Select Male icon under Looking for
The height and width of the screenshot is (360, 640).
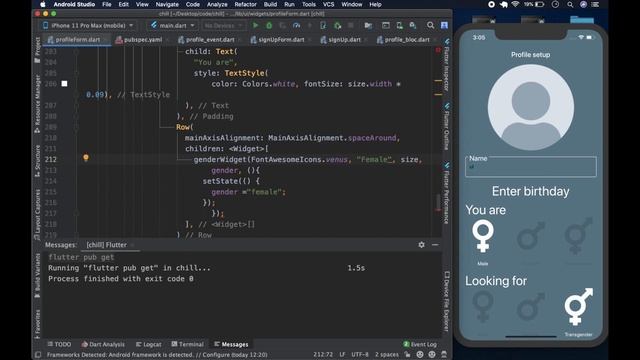(x=530, y=307)
